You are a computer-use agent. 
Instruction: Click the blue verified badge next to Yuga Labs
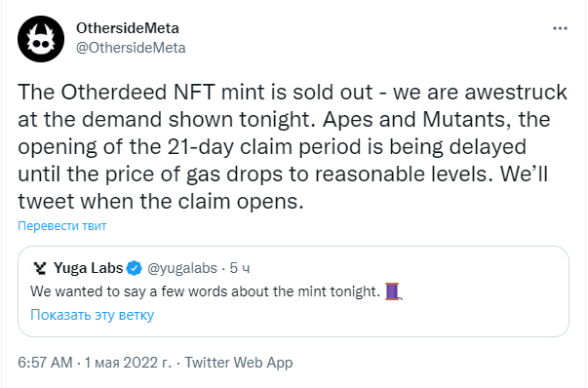(x=134, y=268)
